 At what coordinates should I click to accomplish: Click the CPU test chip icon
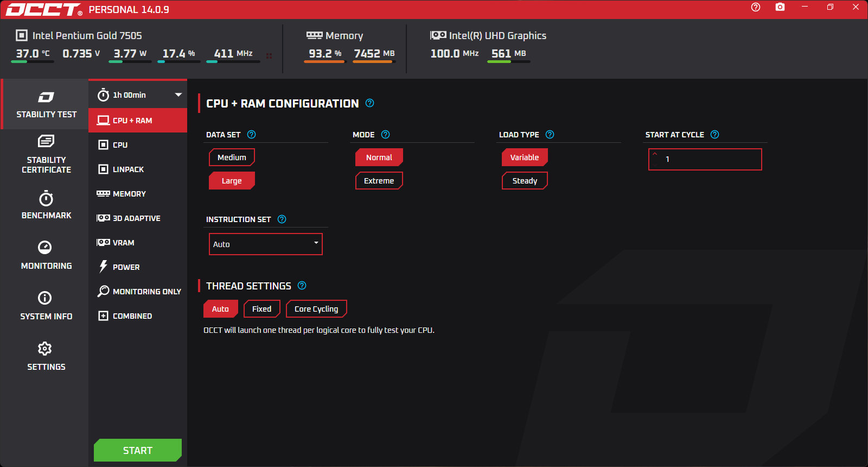(103, 145)
